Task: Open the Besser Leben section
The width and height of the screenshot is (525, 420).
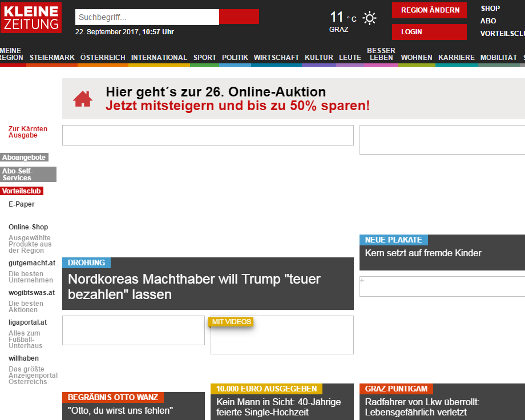Action: coord(381,54)
